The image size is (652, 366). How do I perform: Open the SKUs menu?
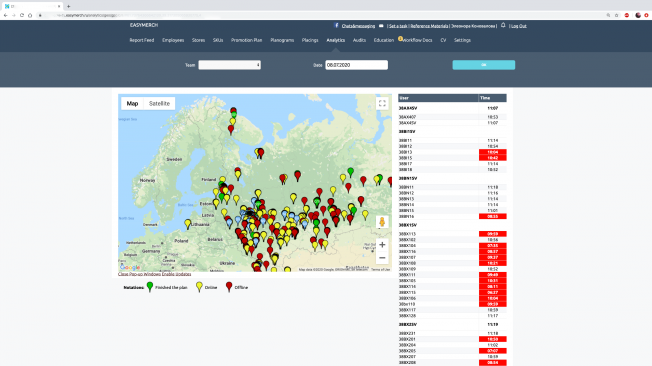[x=218, y=40]
